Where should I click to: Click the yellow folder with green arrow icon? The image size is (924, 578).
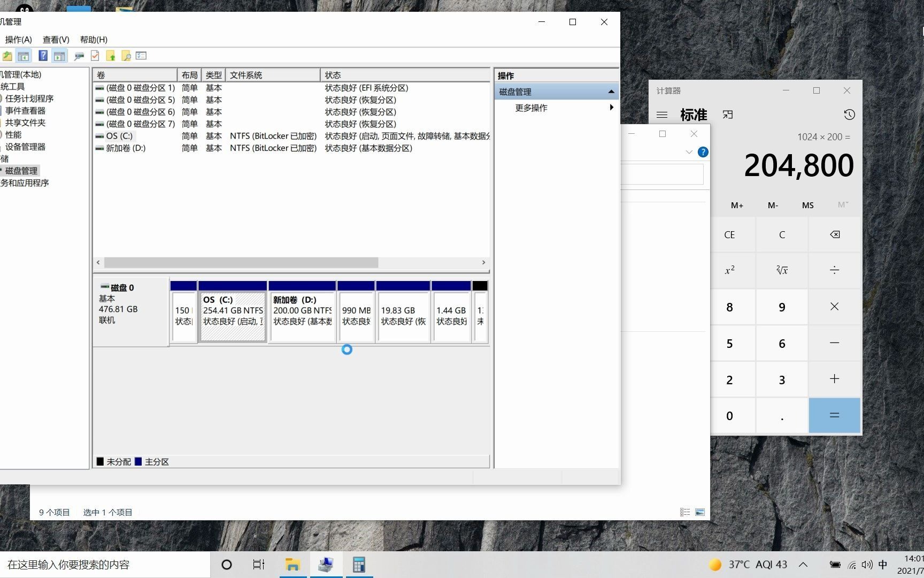coord(111,56)
